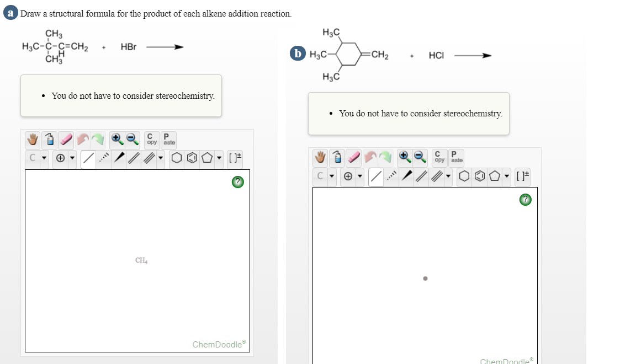Open the ring template dropdown arrow
Viewport: 636px width, 364px height.
(219, 159)
